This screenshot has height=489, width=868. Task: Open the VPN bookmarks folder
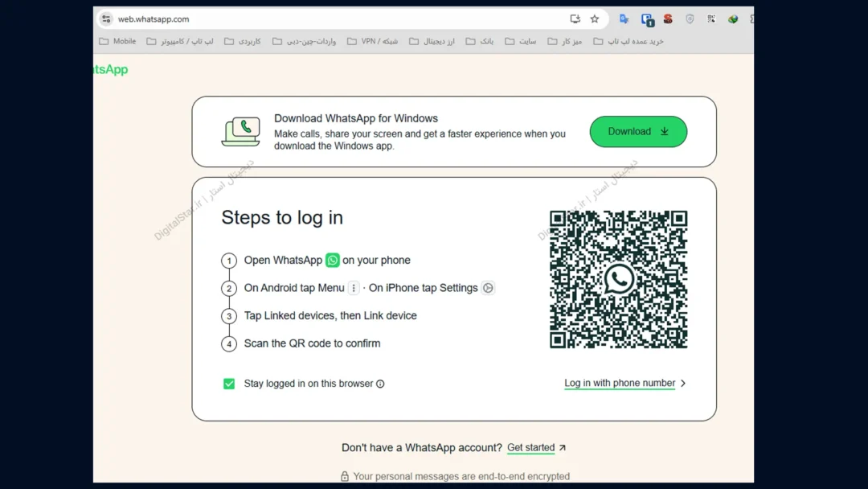click(x=372, y=41)
